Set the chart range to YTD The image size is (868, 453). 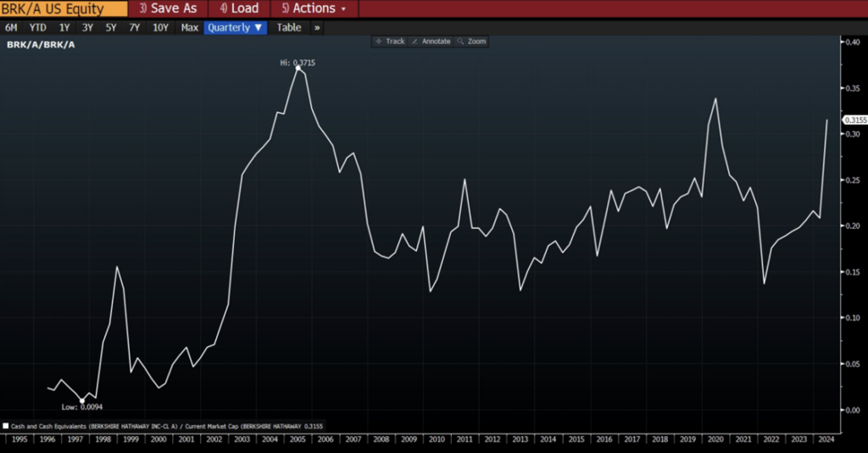[37, 27]
